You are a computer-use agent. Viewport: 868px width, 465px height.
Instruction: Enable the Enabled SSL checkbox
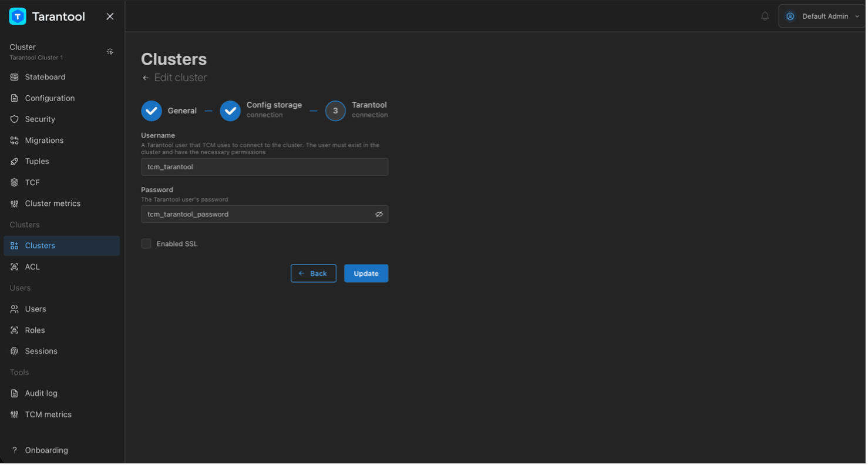pyautogui.click(x=146, y=245)
